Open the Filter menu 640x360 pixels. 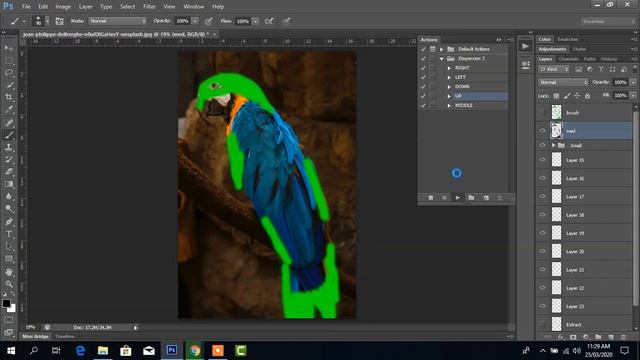click(x=149, y=7)
